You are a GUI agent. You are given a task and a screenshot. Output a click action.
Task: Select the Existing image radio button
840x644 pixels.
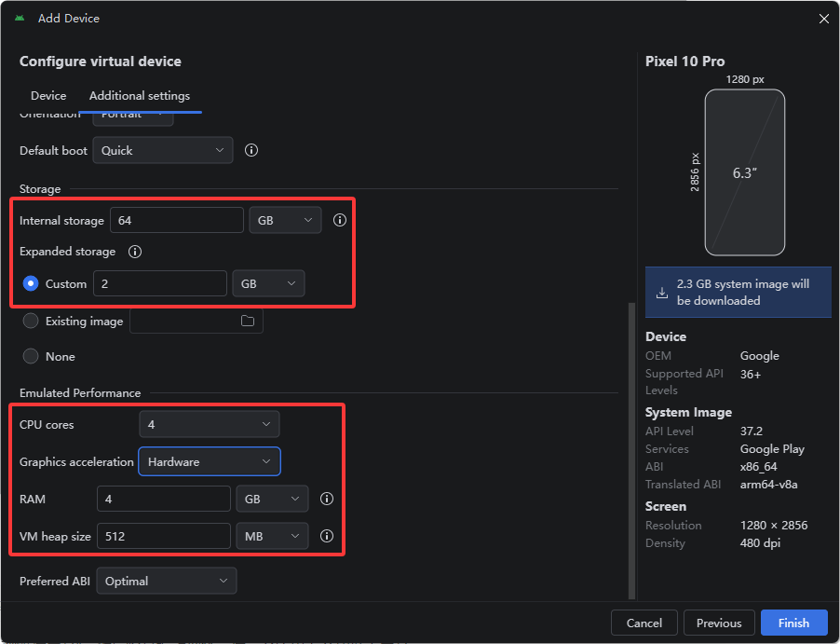tap(31, 321)
